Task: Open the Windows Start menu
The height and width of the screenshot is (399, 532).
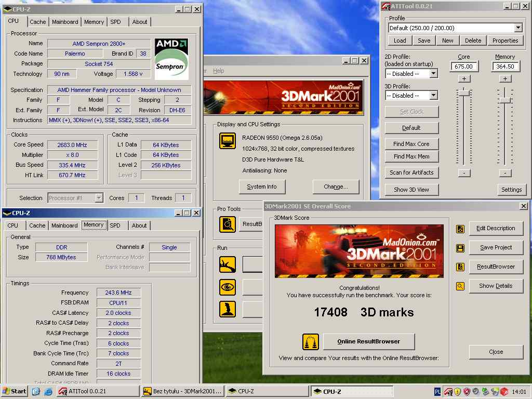Action: (x=14, y=391)
